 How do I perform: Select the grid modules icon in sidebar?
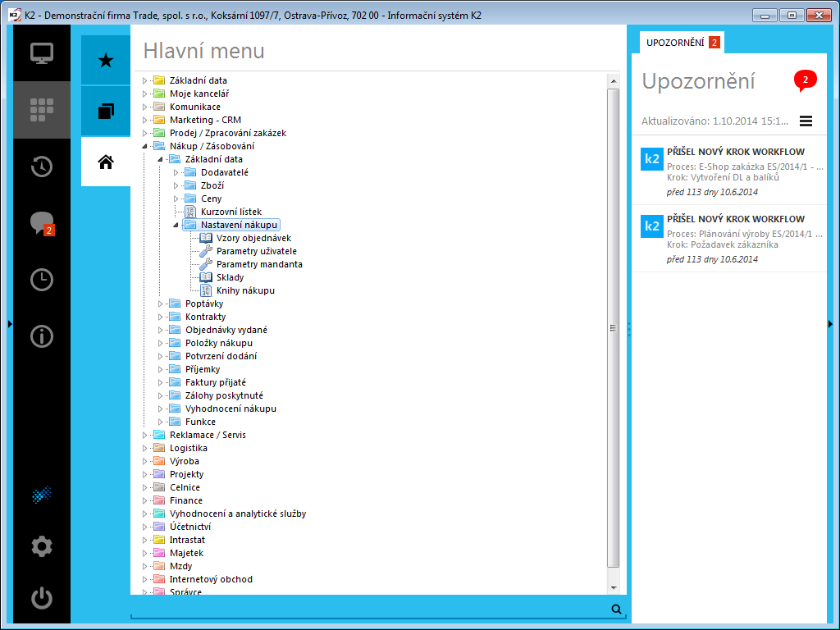pyautogui.click(x=42, y=110)
